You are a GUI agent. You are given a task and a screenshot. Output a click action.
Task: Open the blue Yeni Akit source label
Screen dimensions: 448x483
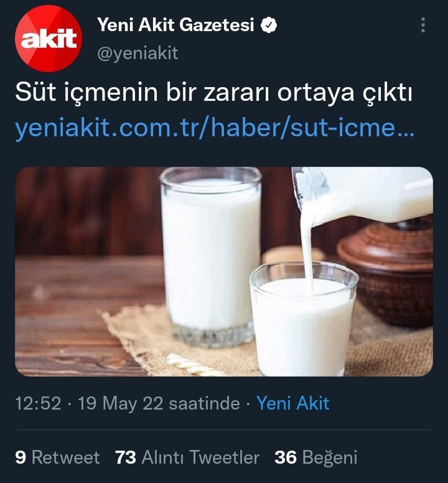point(293,403)
